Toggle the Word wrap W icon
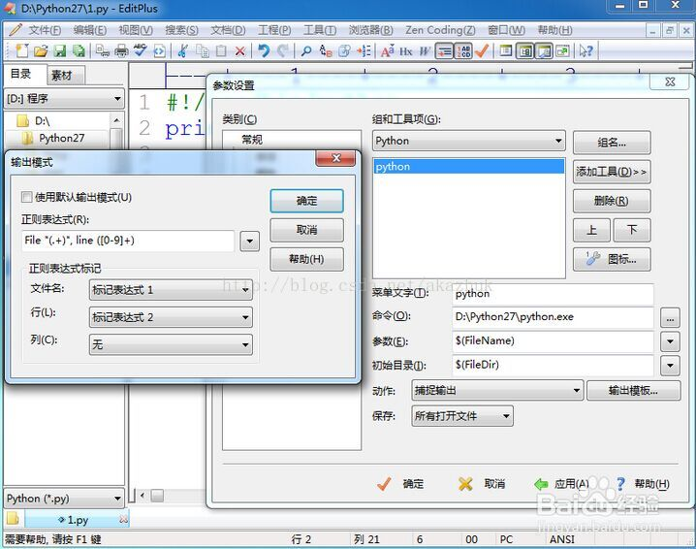Image resolution: width=696 pixels, height=549 pixels. 425,51
